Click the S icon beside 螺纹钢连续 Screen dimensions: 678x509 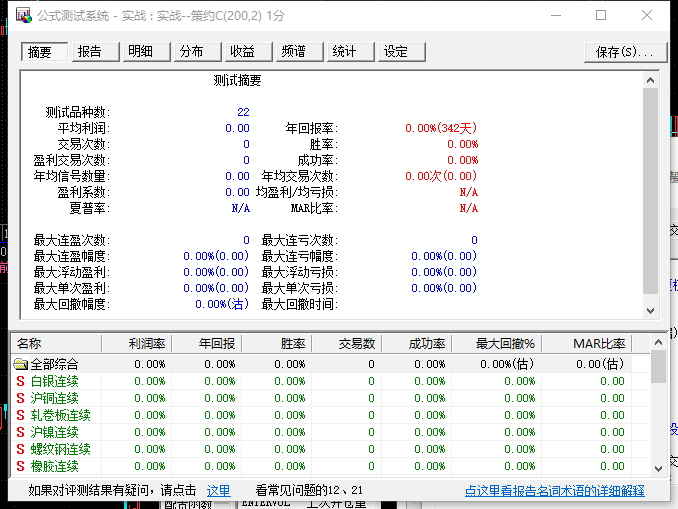pyautogui.click(x=20, y=449)
